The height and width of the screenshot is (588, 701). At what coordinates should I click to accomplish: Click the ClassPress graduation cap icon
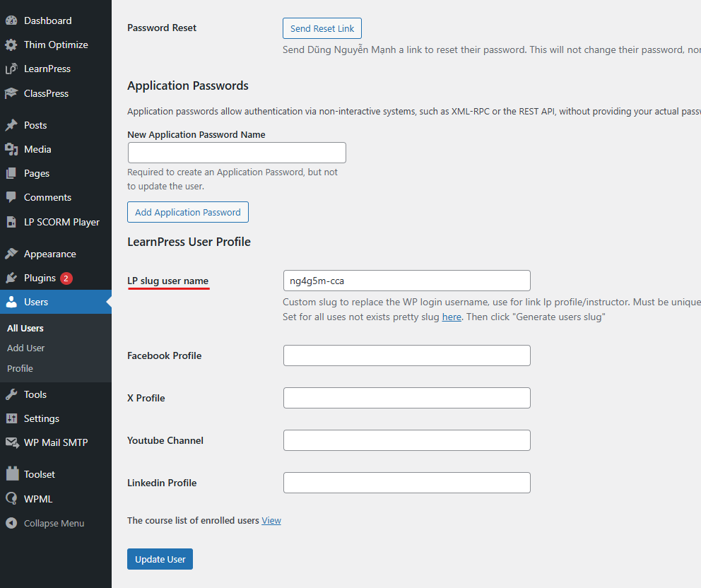click(x=11, y=93)
